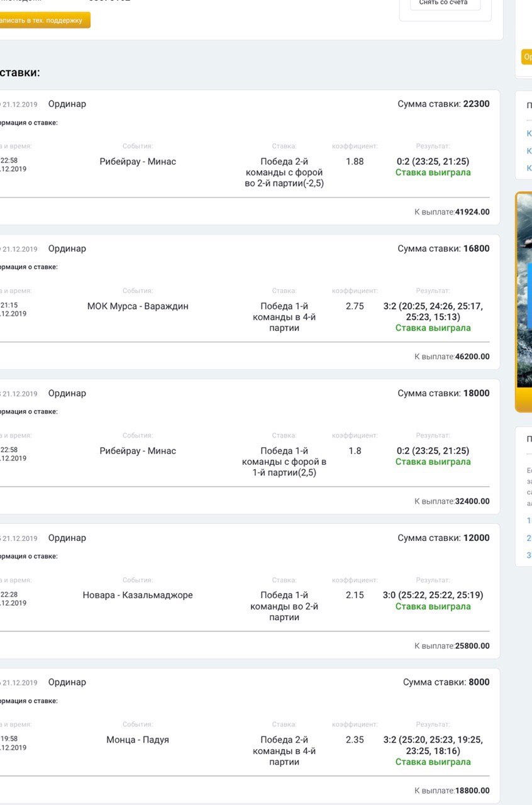Select the 1.88 coefficient

coord(355,162)
